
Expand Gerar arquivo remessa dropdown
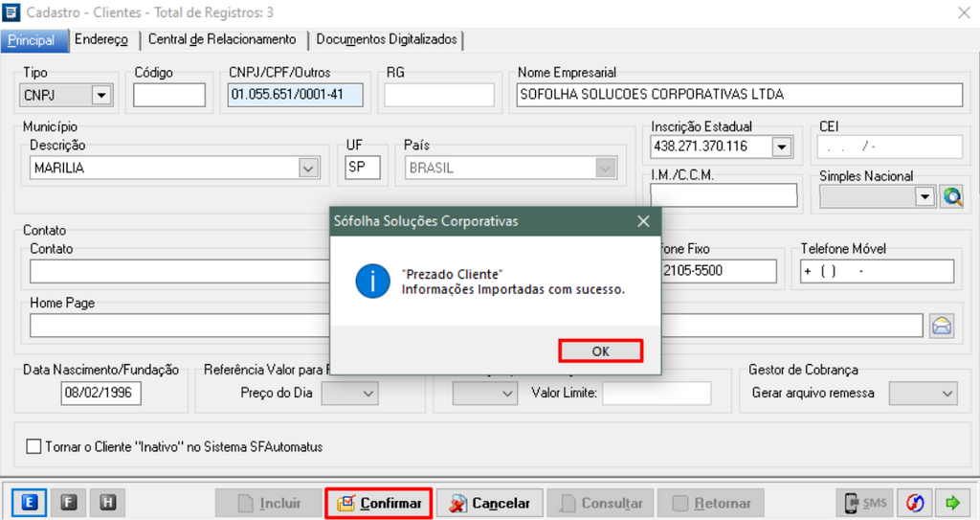pos(947,394)
